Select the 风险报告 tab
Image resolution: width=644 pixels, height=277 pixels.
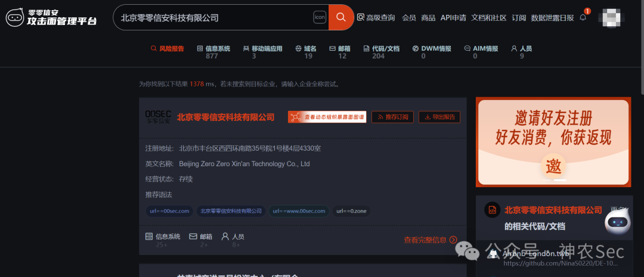168,48
